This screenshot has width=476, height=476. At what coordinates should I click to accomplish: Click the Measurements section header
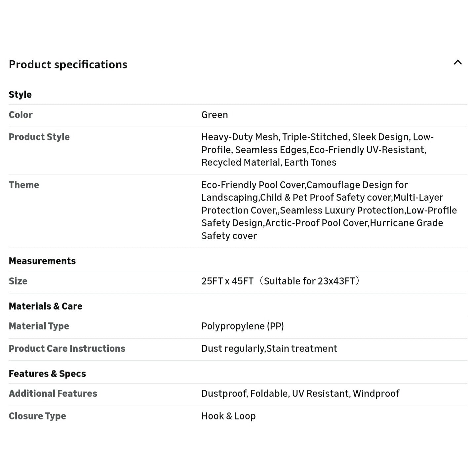pos(42,261)
